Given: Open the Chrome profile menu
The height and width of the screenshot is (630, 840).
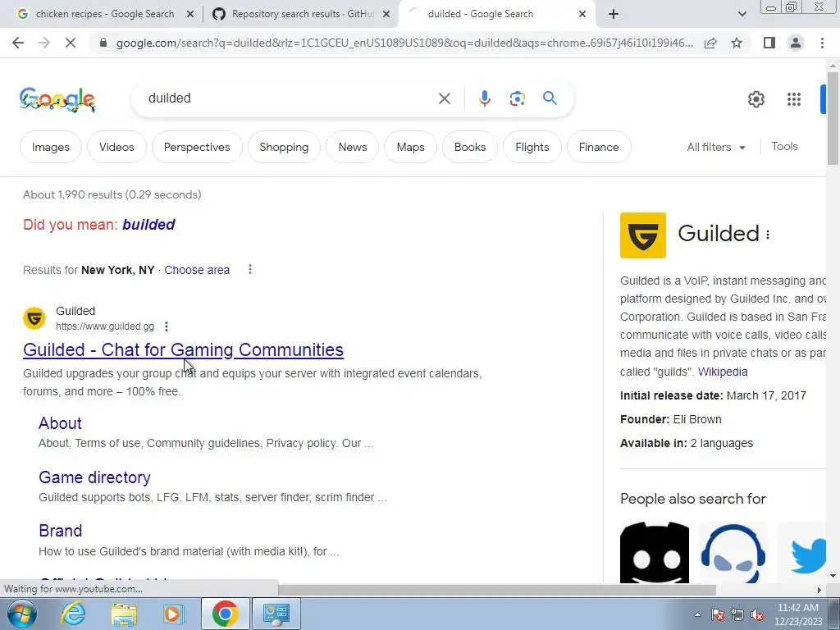Looking at the screenshot, I should pyautogui.click(x=796, y=43).
